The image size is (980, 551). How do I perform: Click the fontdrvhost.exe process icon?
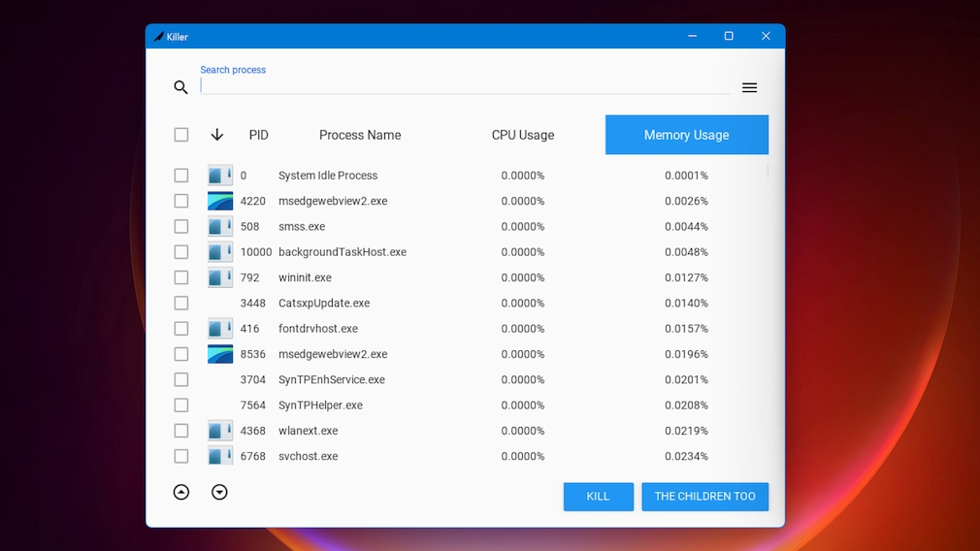[220, 329]
